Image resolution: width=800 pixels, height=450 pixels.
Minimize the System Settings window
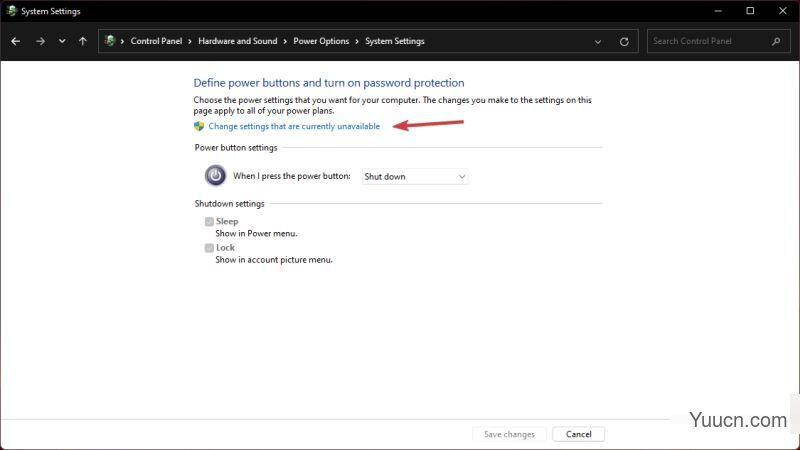718,11
